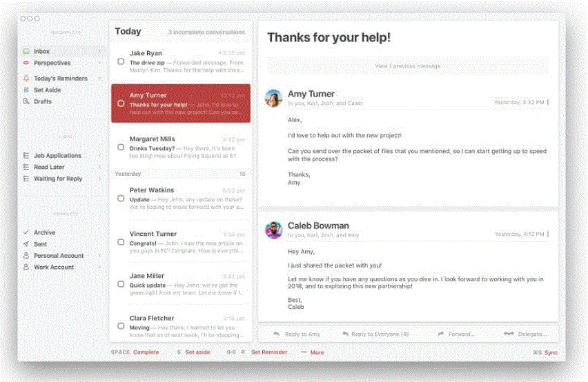This screenshot has width=588, height=382.
Task: Click Caleb Bowman's avatar photo
Action: point(274,230)
